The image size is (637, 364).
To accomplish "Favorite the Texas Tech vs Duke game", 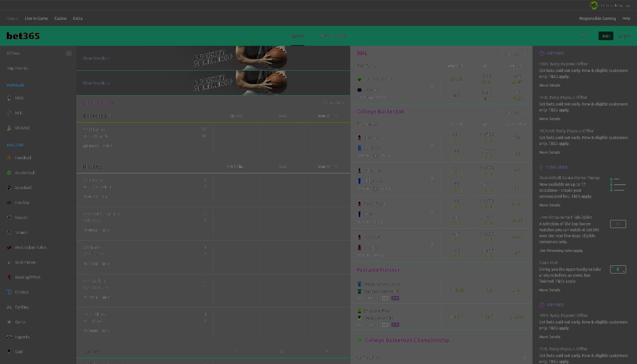I will point(432,212).
